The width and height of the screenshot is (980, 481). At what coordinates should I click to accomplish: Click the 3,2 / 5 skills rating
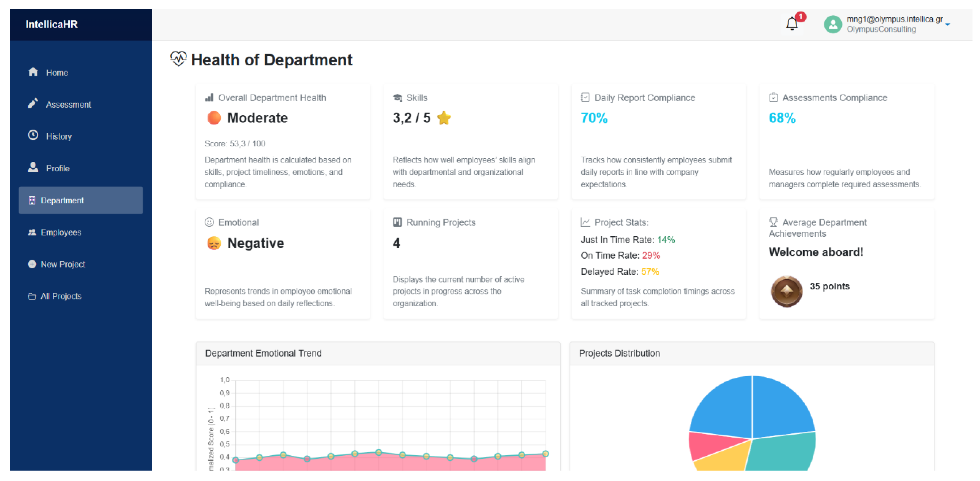tap(411, 118)
